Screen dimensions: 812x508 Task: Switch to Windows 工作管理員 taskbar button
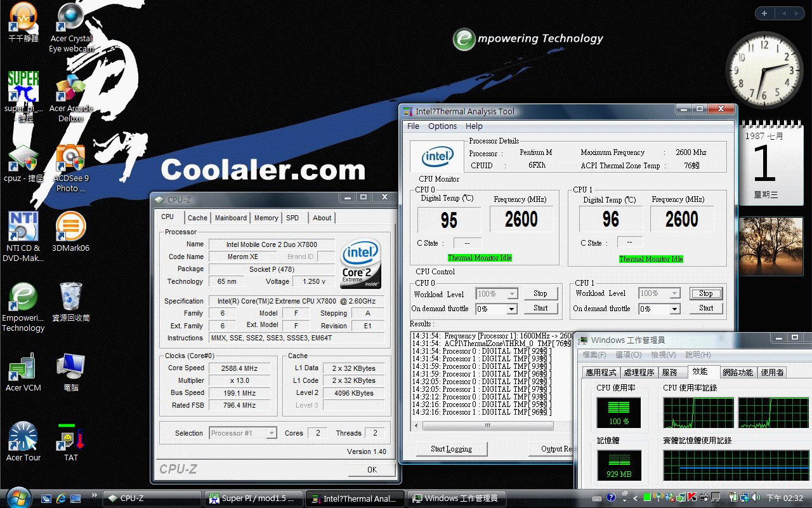[x=457, y=498]
